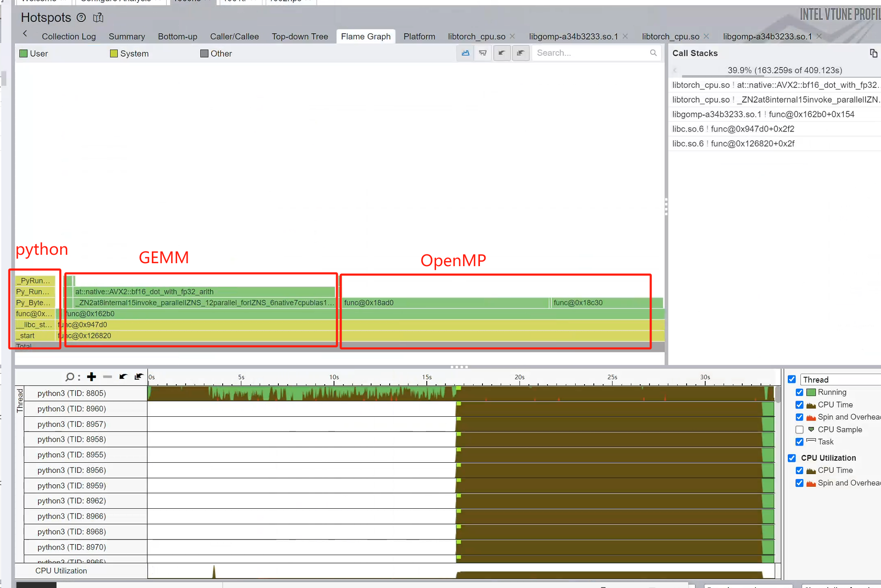Viewport: 881px width, 588px height.
Task: Click the func@0x126820 flame bar
Action: (361, 335)
